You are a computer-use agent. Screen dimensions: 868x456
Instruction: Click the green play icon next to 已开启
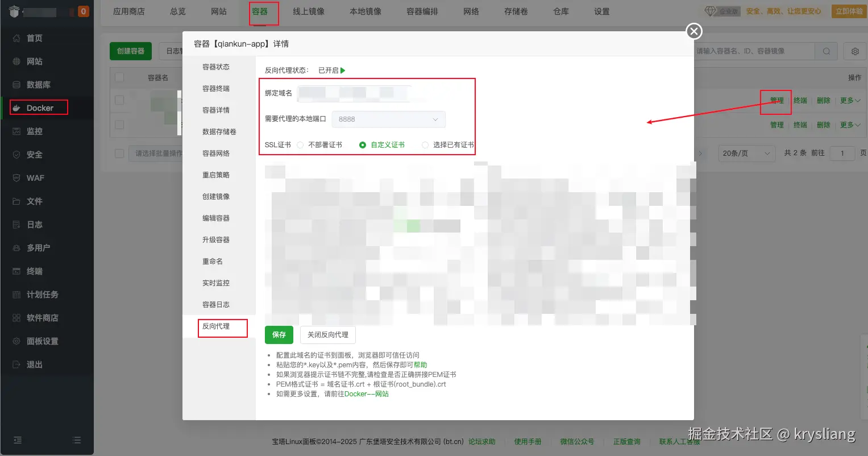[x=343, y=71]
